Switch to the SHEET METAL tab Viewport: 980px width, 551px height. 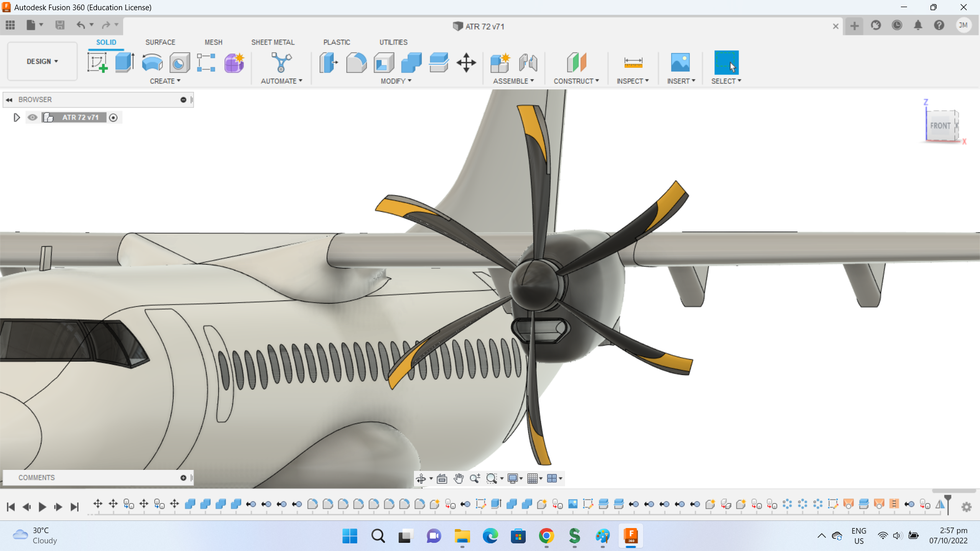coord(273,42)
